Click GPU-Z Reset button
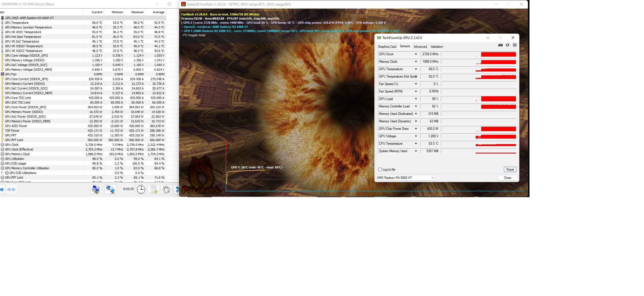Image resolution: width=644 pixels, height=296 pixels. (x=510, y=170)
